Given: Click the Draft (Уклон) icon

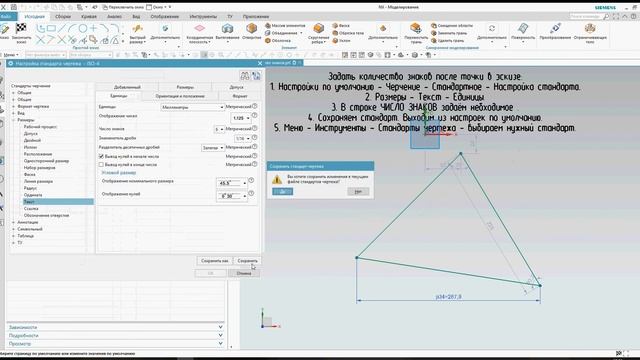Looking at the screenshot, I should pyautogui.click(x=335, y=40).
